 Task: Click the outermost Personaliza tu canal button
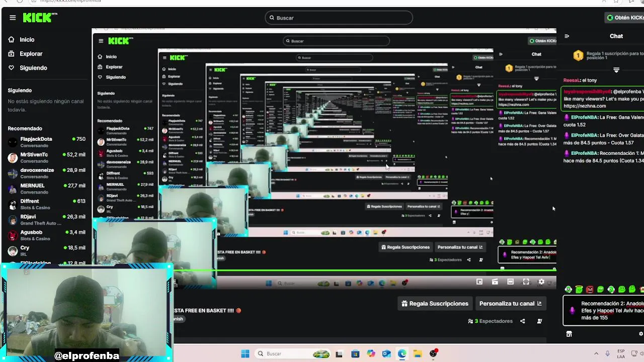511,304
